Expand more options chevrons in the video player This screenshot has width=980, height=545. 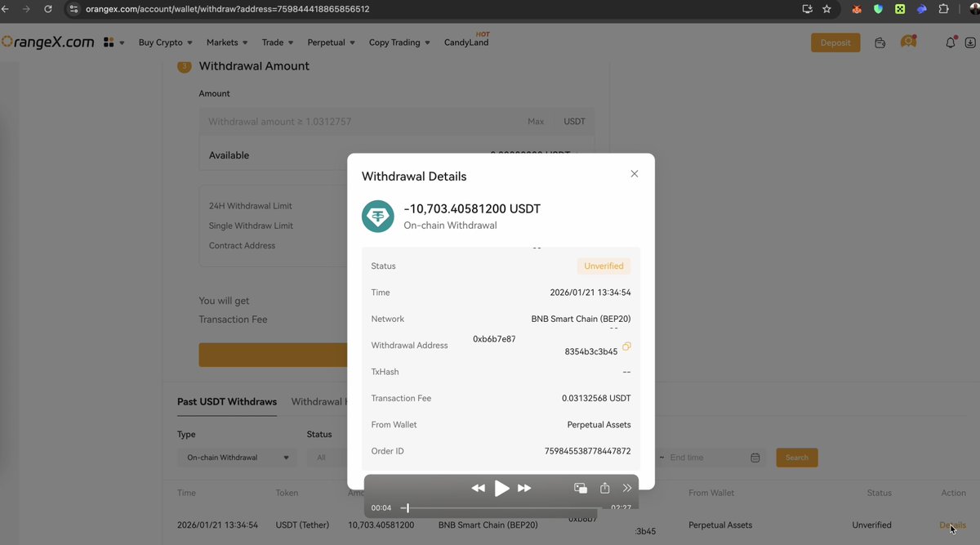[627, 488]
